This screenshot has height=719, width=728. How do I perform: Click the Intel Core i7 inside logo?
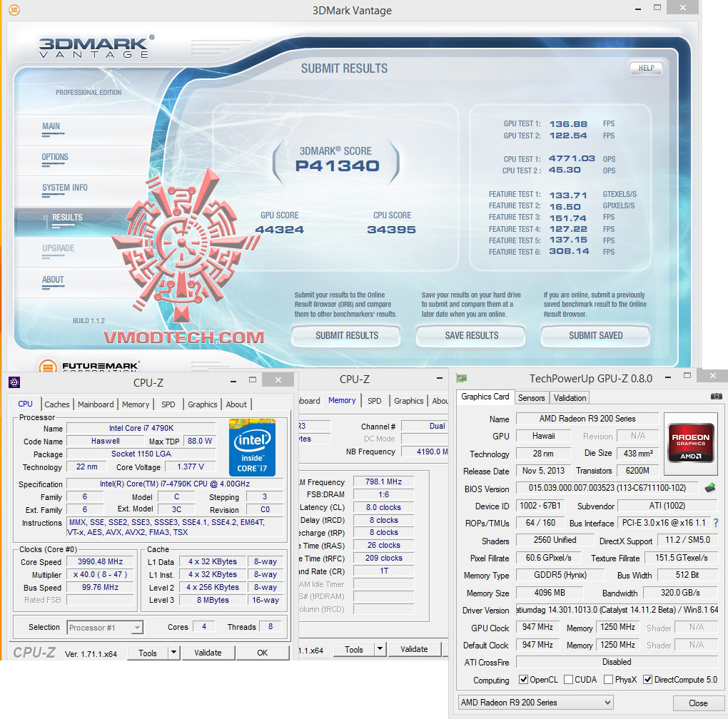(x=252, y=447)
